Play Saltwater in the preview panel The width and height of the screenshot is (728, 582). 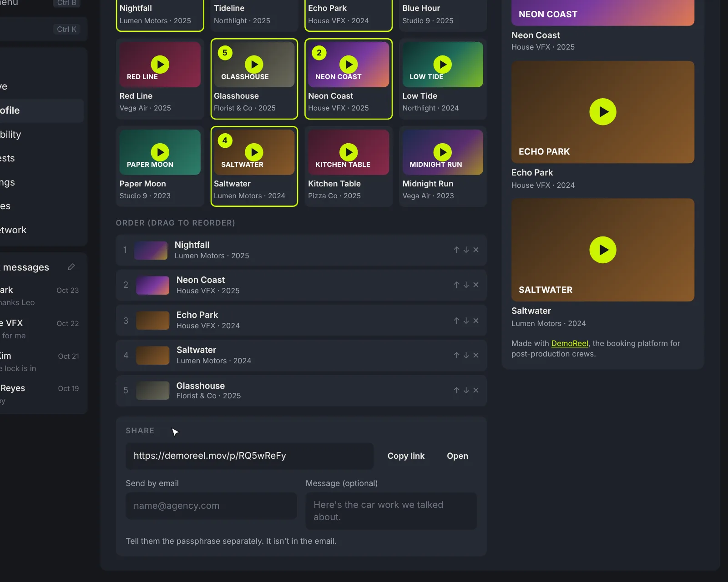pyautogui.click(x=603, y=250)
